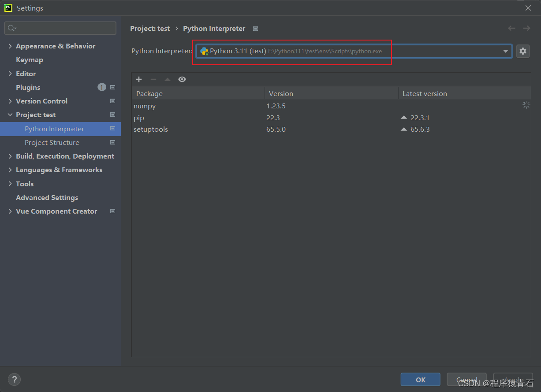Image resolution: width=541 pixels, height=392 pixels.
Task: Click the back navigation arrow
Action: [511, 28]
